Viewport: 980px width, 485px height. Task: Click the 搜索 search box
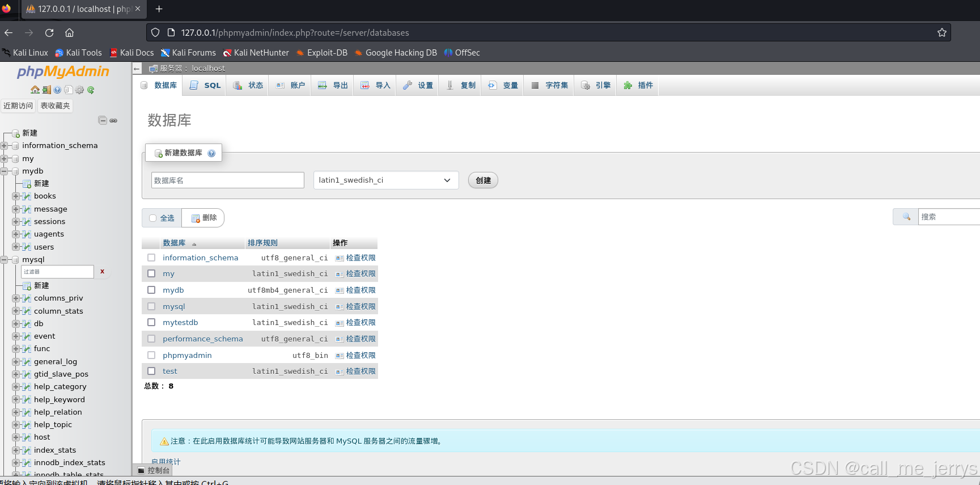point(949,217)
